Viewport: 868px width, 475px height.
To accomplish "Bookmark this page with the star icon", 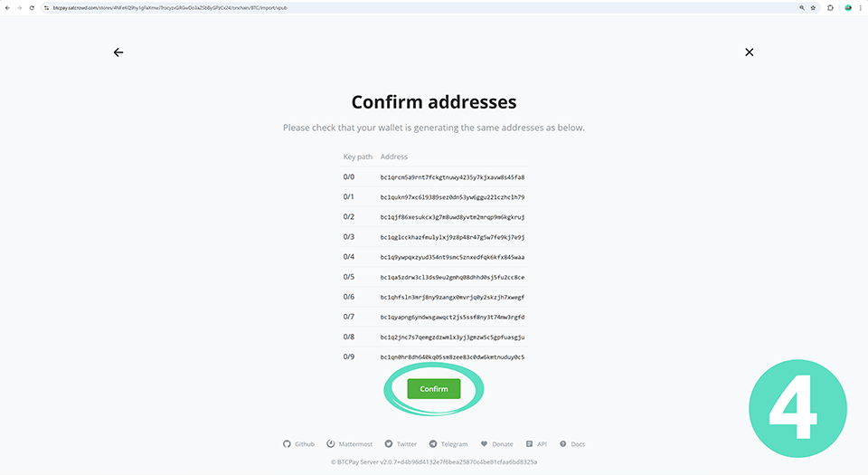I will pyautogui.click(x=814, y=7).
